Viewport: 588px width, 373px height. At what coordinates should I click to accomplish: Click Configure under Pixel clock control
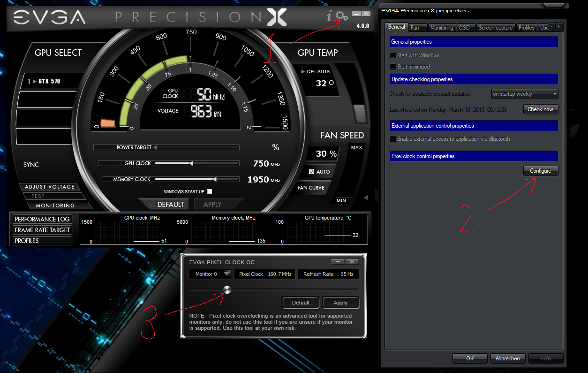(x=541, y=171)
